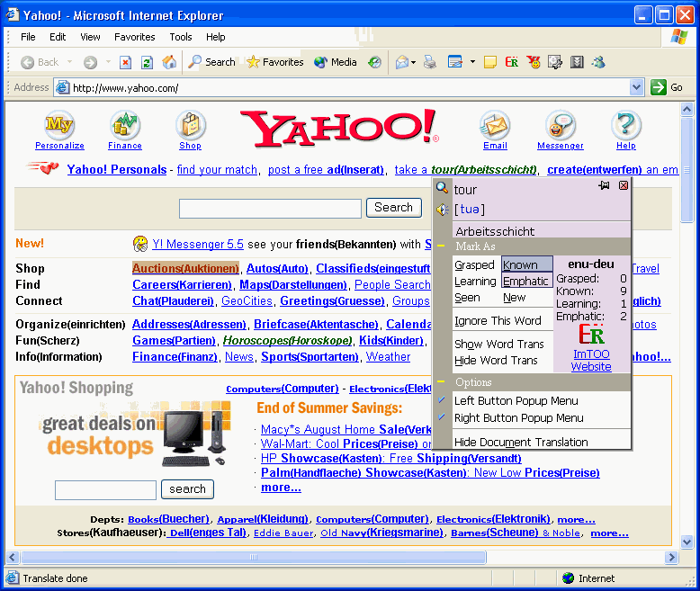Screen dimensions: 700x591
Task: Click the magnifier icon beside 'tour'
Action: (x=442, y=187)
